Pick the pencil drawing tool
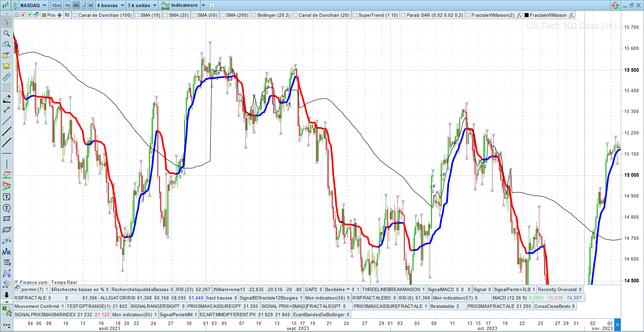 pos(6,99)
